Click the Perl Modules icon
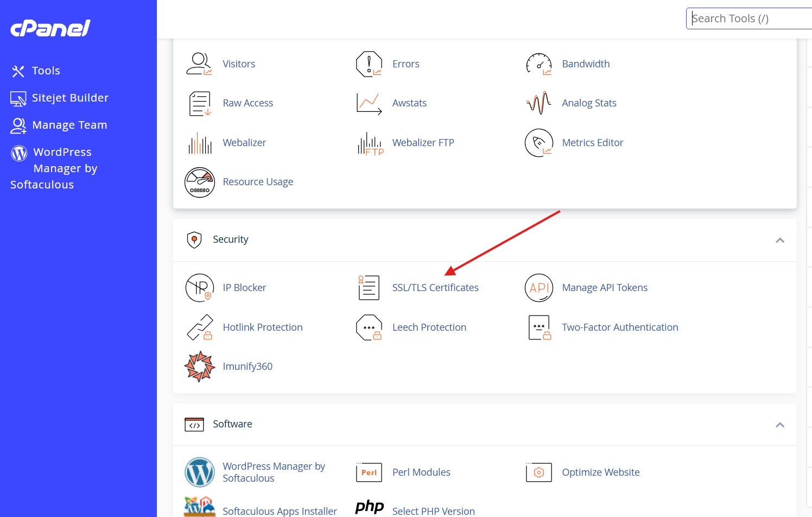Viewport: 812px width, 517px height. click(x=369, y=472)
